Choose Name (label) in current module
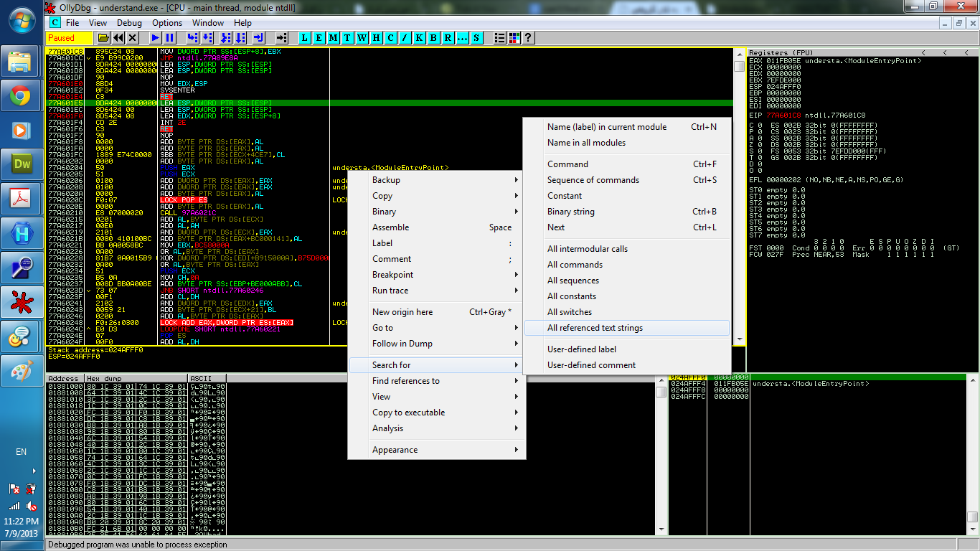This screenshot has height=551, width=980. (x=627, y=127)
